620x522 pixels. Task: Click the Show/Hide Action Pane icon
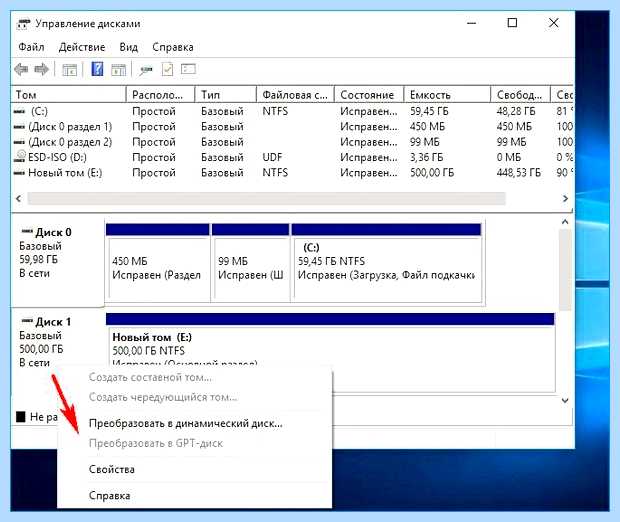(x=118, y=70)
